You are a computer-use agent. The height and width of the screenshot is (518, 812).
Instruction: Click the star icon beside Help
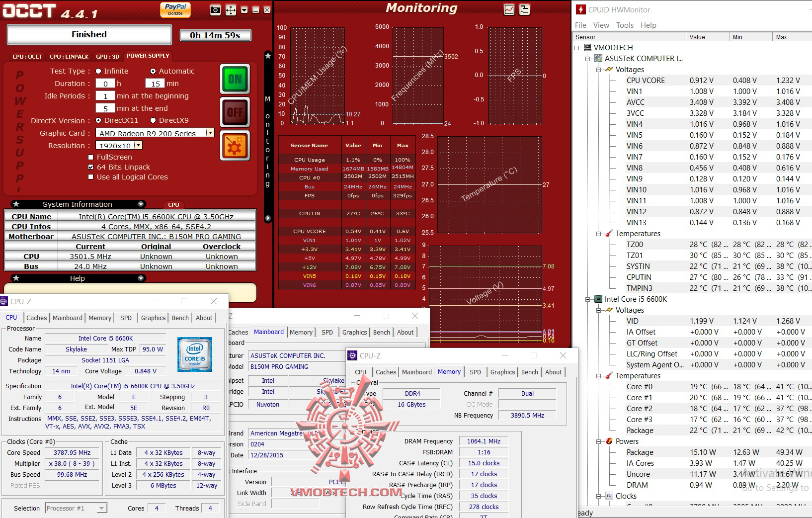(16, 278)
